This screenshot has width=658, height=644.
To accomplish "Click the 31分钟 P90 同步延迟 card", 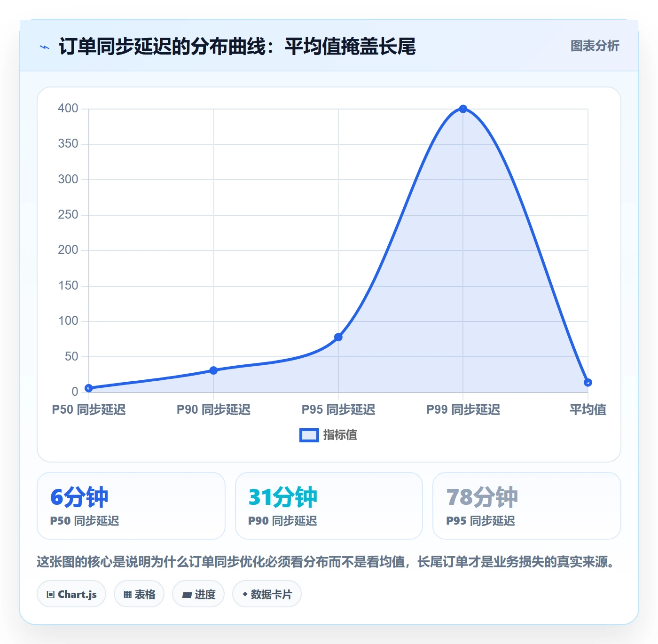I will pos(329,506).
